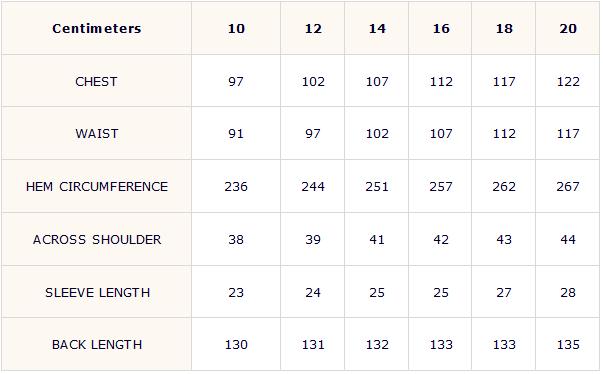Click the size 14 column header
Viewport: 603px width, 374px height.
click(377, 28)
